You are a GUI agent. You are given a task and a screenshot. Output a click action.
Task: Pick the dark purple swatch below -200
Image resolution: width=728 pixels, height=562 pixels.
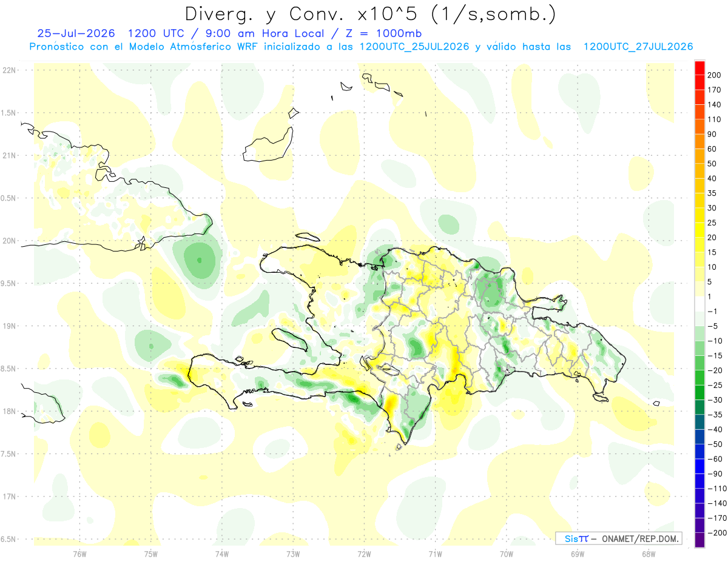[x=699, y=540]
